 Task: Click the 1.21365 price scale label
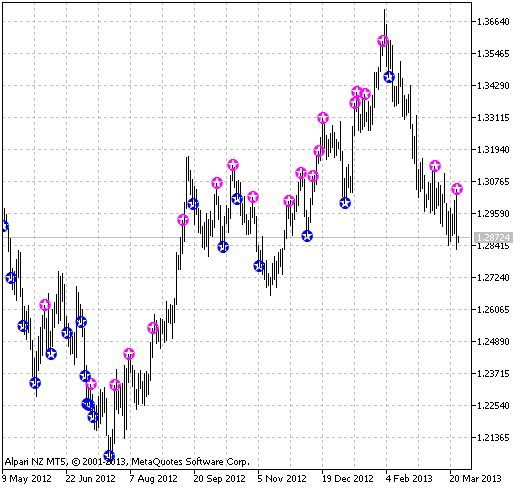493,438
